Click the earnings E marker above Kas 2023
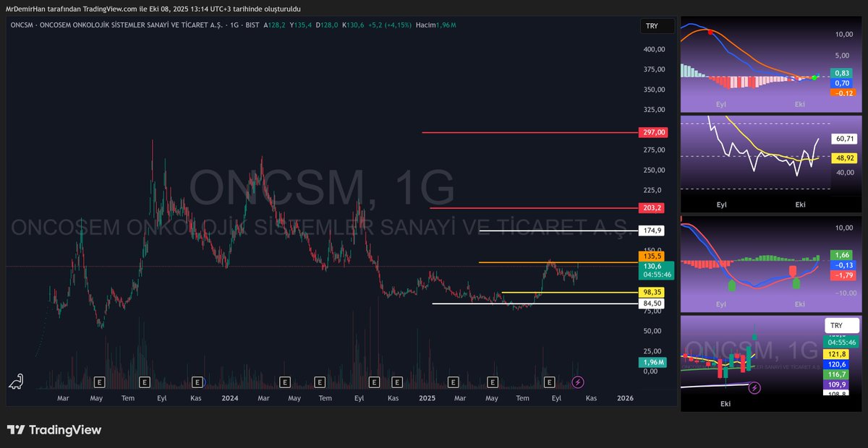Screen dimensions: 868x448 coord(197,382)
